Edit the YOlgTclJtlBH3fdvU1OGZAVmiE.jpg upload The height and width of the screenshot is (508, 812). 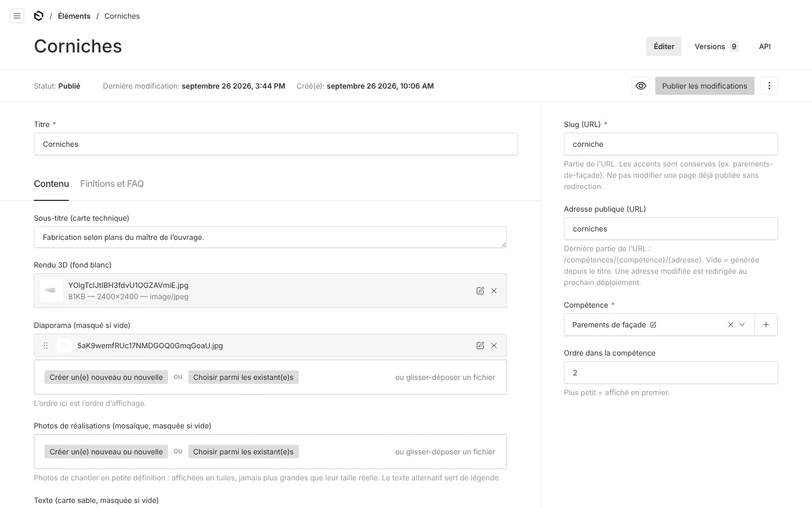(480, 291)
